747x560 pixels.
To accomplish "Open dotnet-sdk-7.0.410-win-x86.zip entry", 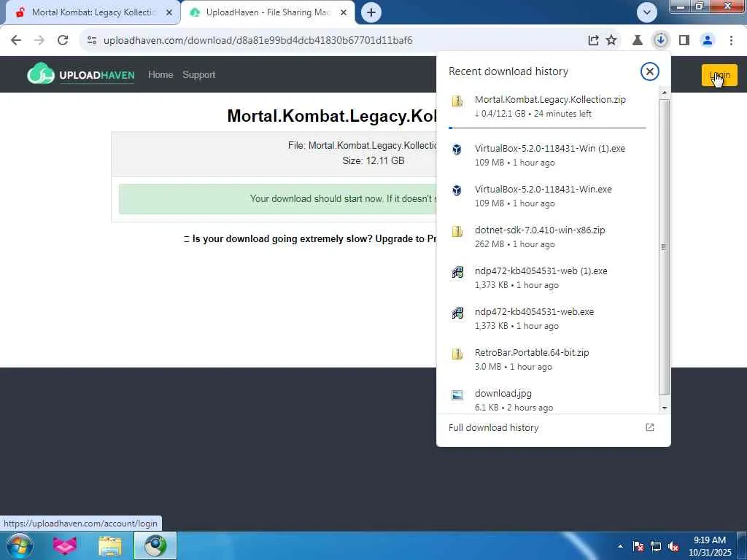I will [x=547, y=237].
